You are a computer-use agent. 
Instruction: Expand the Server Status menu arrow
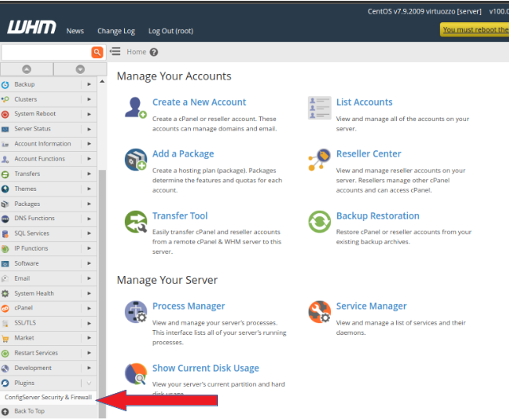pos(89,129)
